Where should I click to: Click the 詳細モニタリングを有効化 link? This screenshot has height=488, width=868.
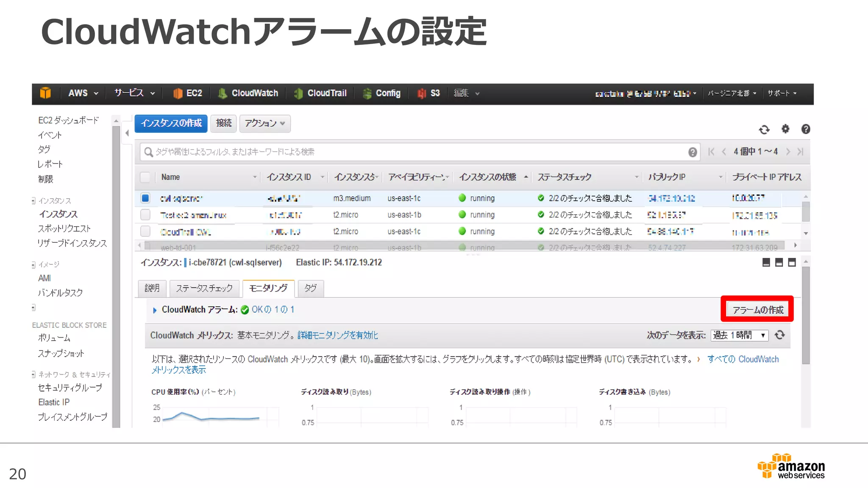pos(338,335)
